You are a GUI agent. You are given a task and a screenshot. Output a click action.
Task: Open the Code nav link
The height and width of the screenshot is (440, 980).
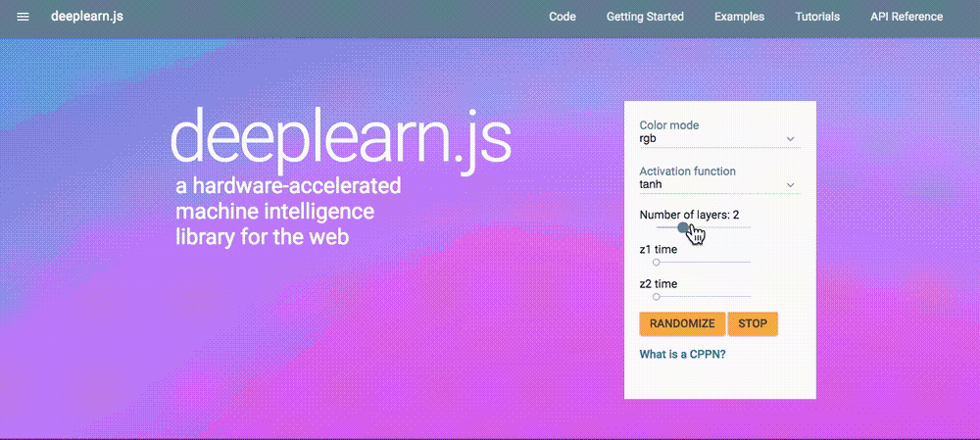(563, 17)
